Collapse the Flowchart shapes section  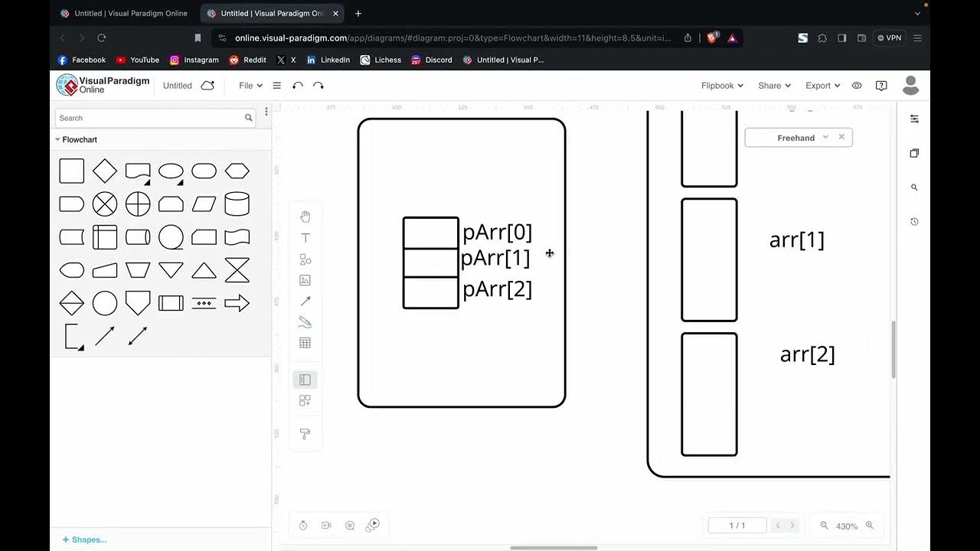click(57, 139)
